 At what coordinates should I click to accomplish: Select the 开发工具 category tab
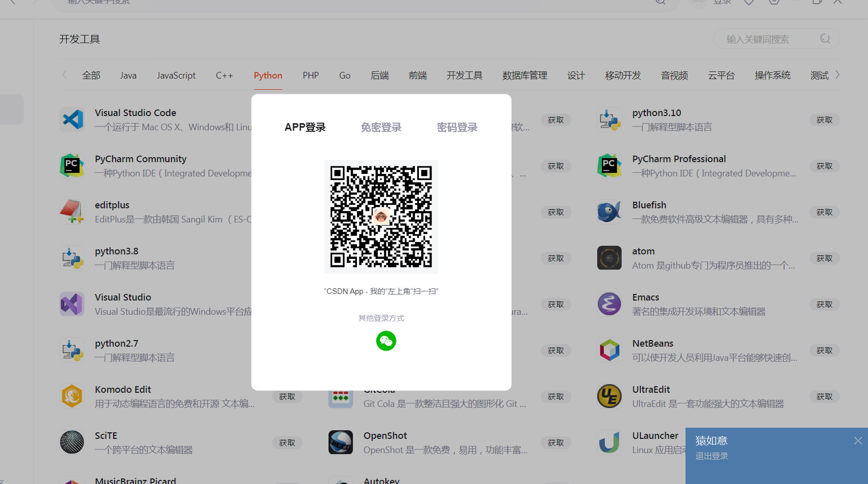(464, 76)
